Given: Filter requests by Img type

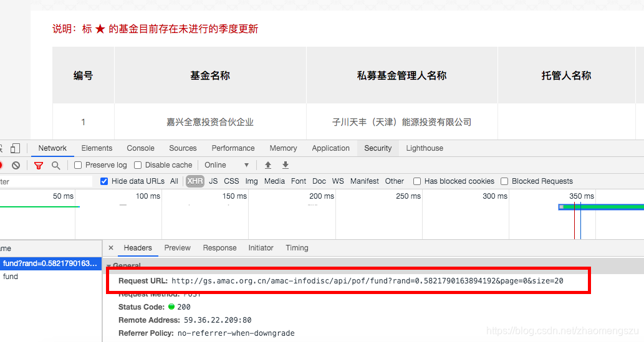Looking at the screenshot, I should 251,181.
